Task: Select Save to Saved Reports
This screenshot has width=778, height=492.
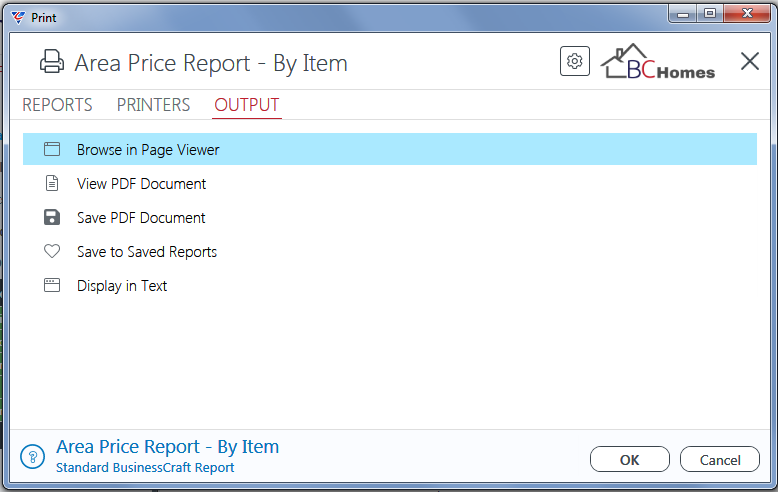Action: point(390,251)
